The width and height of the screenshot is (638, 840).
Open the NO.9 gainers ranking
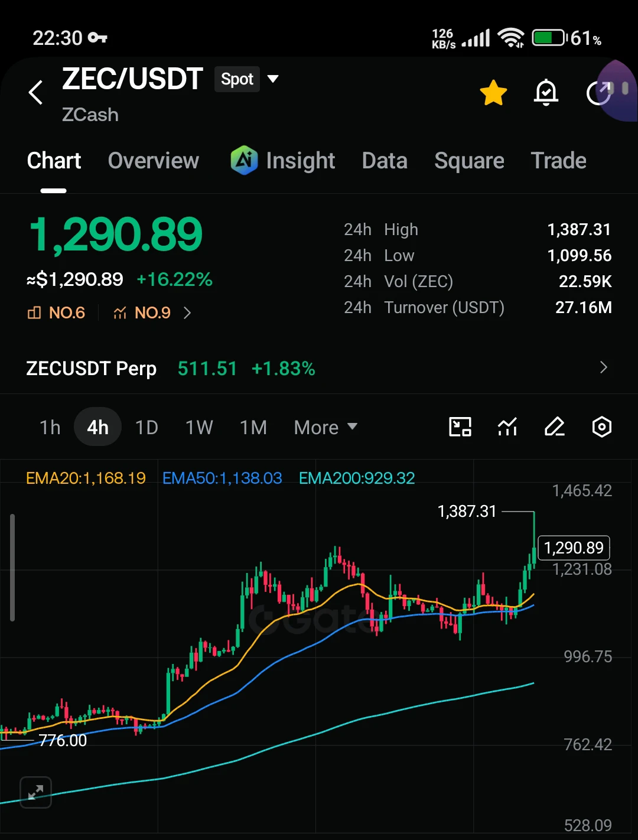coord(142,312)
